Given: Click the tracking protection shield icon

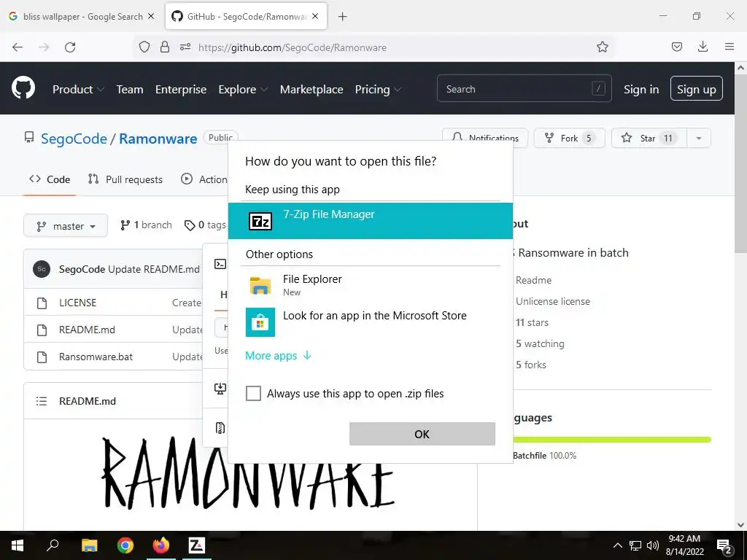Looking at the screenshot, I should [x=144, y=47].
